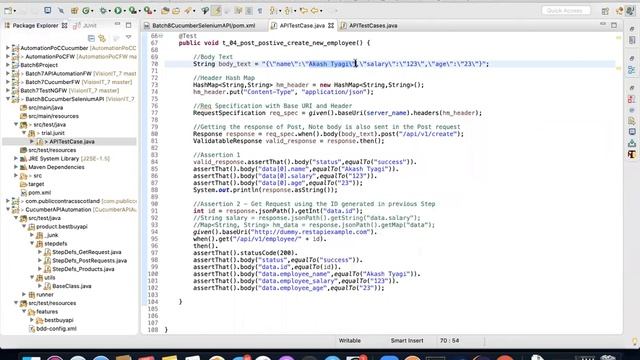Click the New wizard icon in the toolbar
640x360 pixels.
tap(8, 11)
